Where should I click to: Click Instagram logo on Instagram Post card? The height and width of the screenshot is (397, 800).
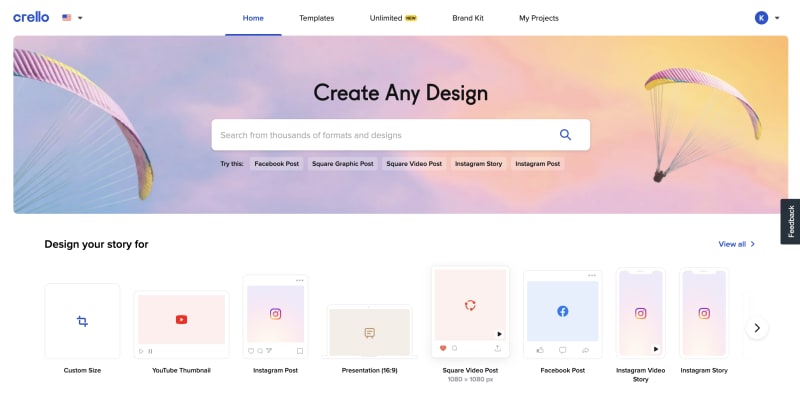[x=276, y=314]
